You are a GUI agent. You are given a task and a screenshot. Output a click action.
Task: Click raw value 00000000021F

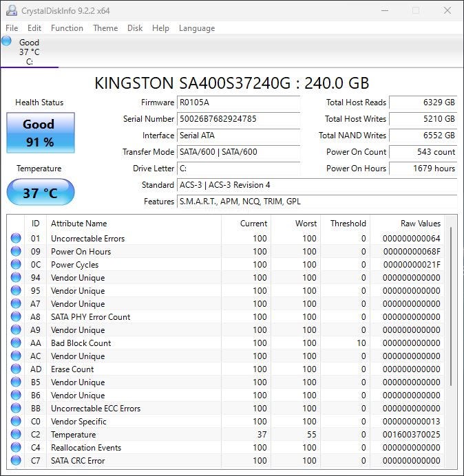(x=412, y=264)
